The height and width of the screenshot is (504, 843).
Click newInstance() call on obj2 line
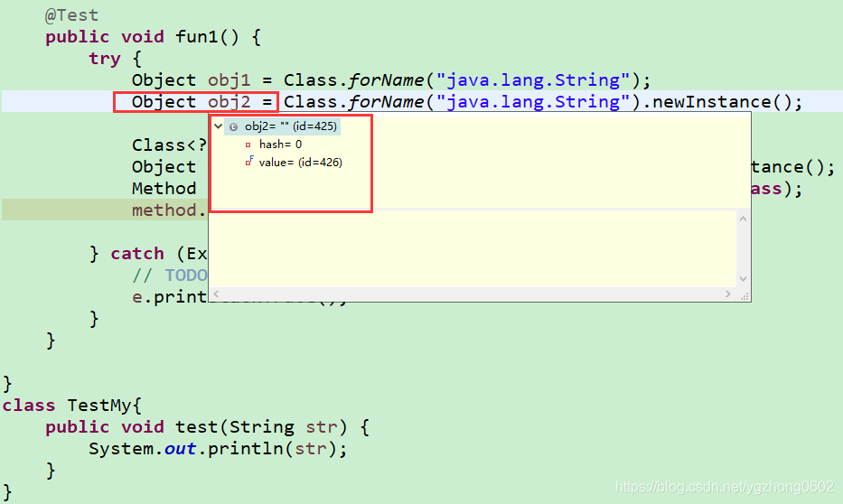tap(722, 102)
